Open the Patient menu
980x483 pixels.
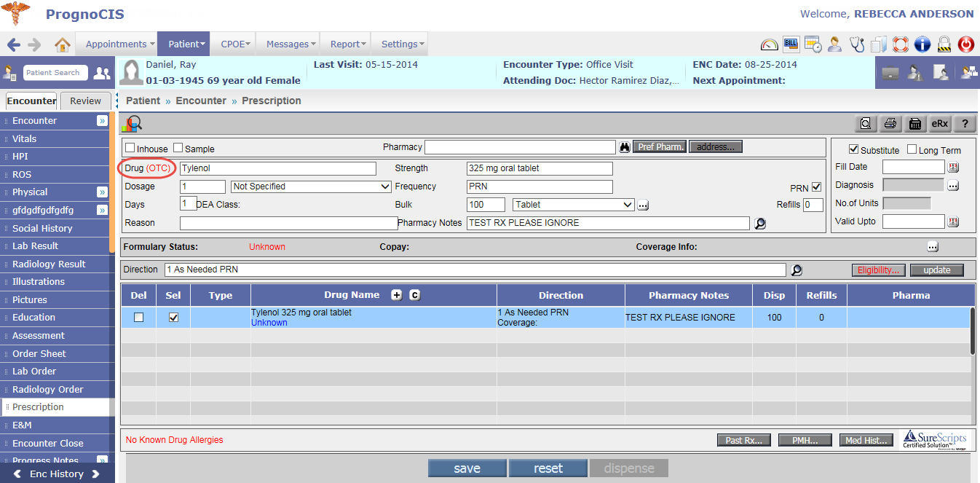click(183, 44)
